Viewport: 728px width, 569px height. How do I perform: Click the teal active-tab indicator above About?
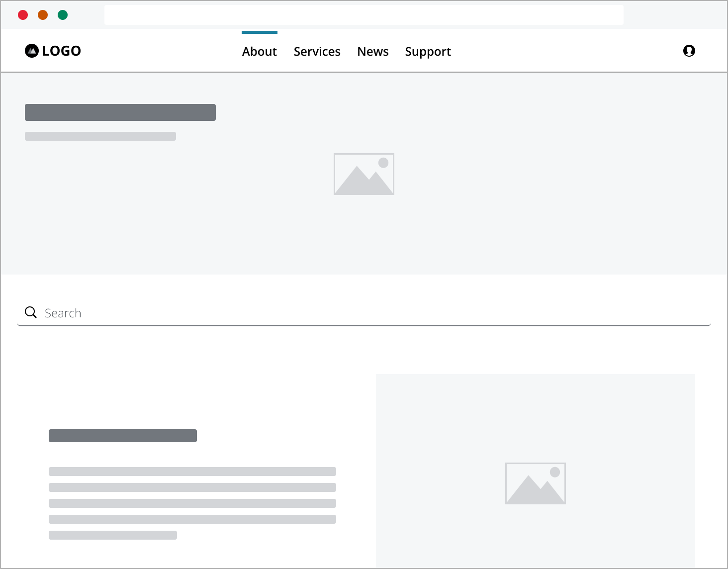259,33
